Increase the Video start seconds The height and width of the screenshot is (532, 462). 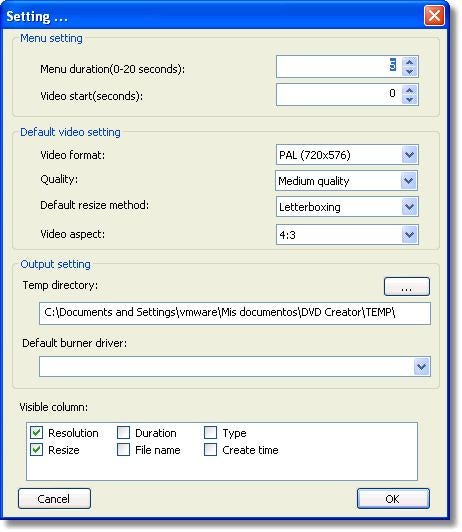click(x=409, y=91)
